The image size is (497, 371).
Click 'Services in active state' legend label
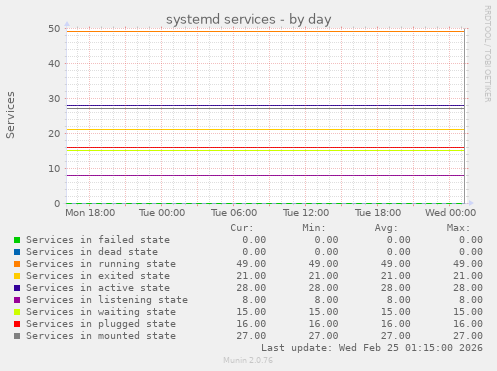click(98, 288)
